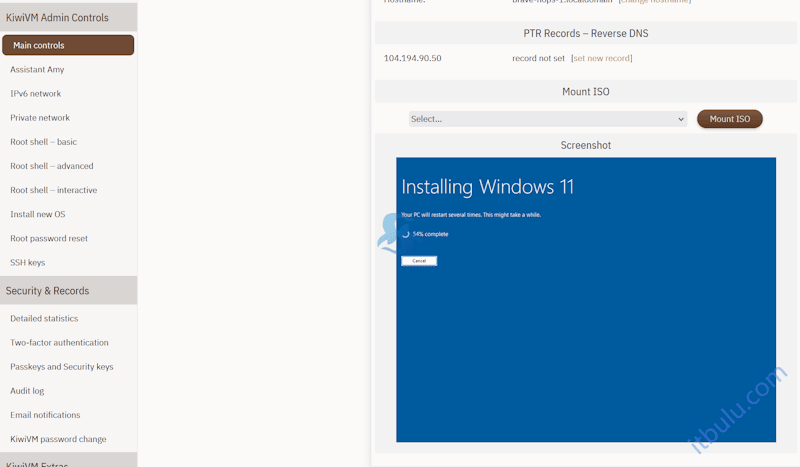Click the Security & Records header
Image resolution: width=800 pixels, height=467 pixels.
tap(68, 291)
